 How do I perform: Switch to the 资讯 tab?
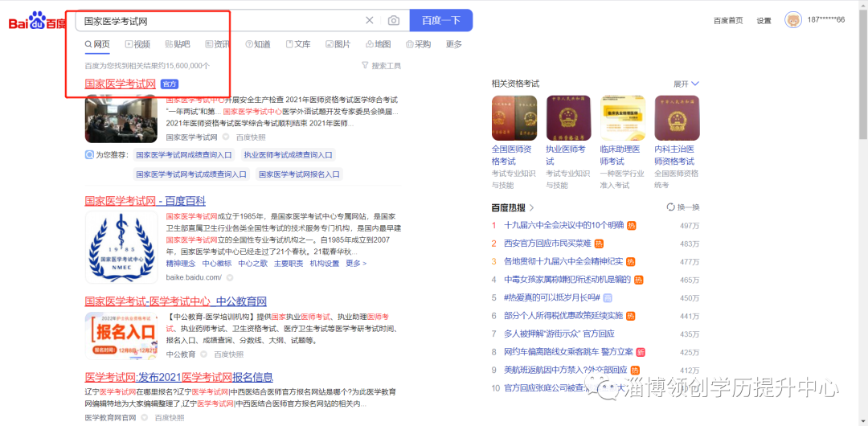tap(218, 44)
